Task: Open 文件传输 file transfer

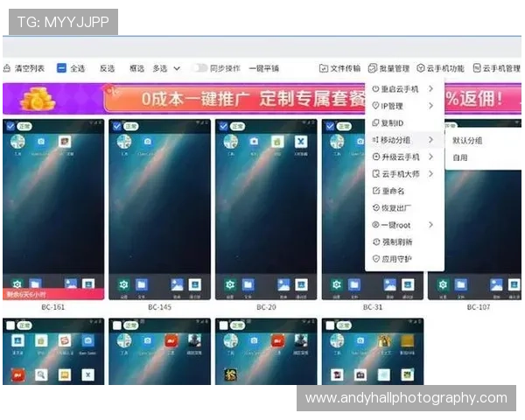Action: coord(339,68)
